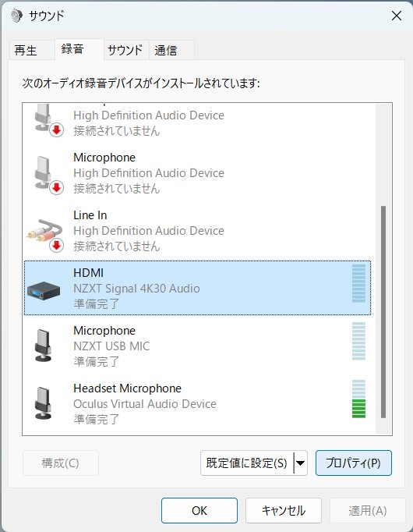Screen dimensions: 413x532
Task: Open プロパティ(P) for the selected device
Action: pos(353,463)
